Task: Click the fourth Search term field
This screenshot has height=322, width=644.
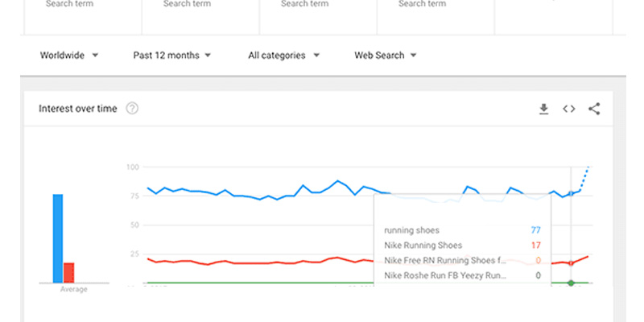Action: (x=423, y=5)
